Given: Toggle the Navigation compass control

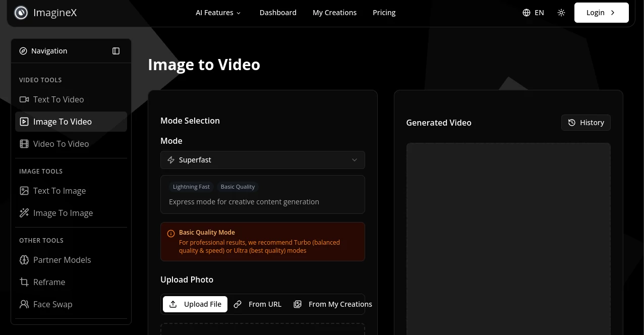Looking at the screenshot, I should tap(23, 50).
